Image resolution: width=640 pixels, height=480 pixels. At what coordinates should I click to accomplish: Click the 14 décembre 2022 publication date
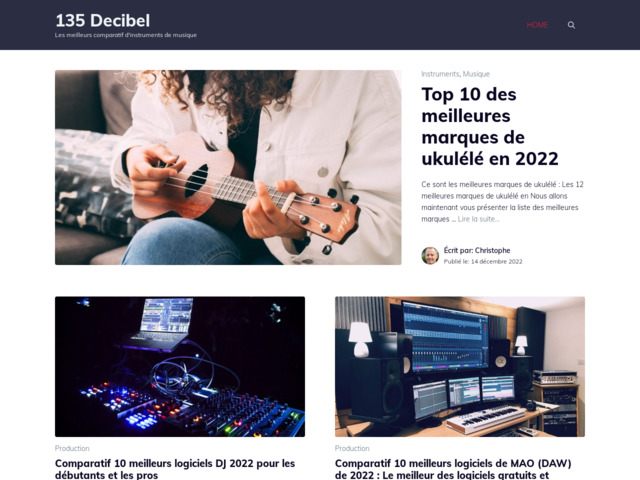tap(497, 262)
